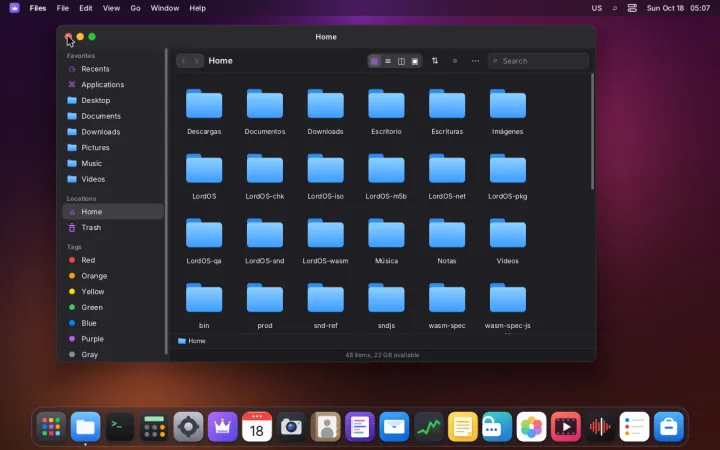Select the Escritorio folder
Screen dimensions: 720x450
(386, 112)
